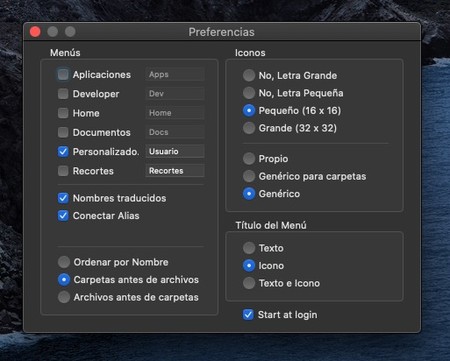Click the Home name text field
Image resolution: width=450 pixels, height=361 pixels.
click(x=175, y=113)
